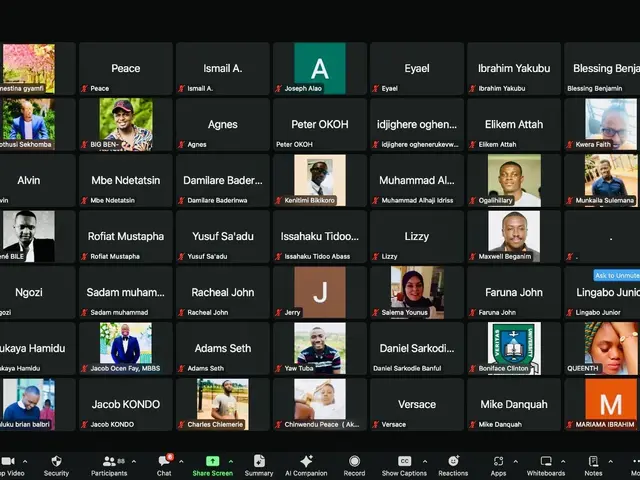Select MARIAMA IBRAHIM's orange M avatar tile
The image size is (640, 480).
click(x=602, y=404)
